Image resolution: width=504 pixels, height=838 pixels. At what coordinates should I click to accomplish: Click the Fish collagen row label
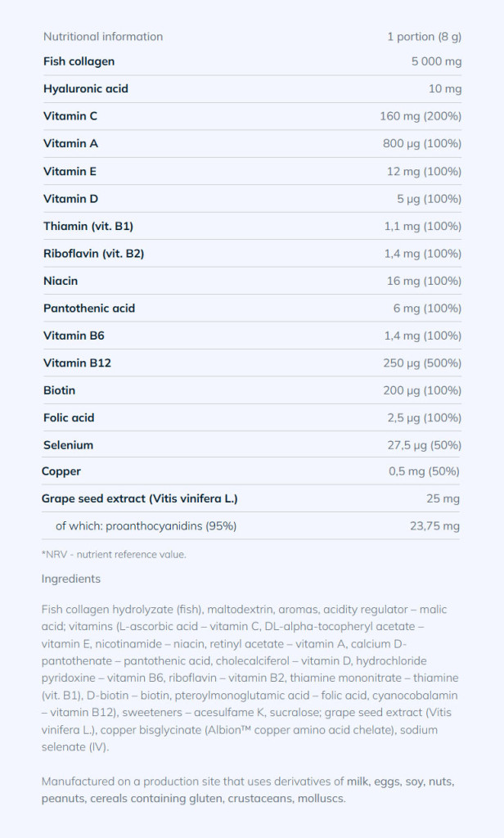[x=79, y=61]
